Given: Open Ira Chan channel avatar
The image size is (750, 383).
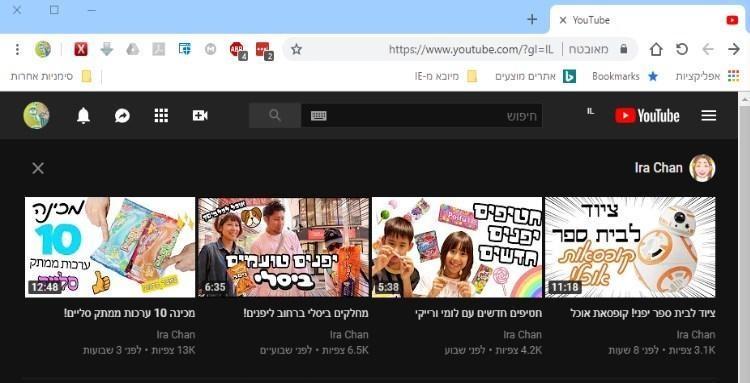Looking at the screenshot, I should pos(702,168).
